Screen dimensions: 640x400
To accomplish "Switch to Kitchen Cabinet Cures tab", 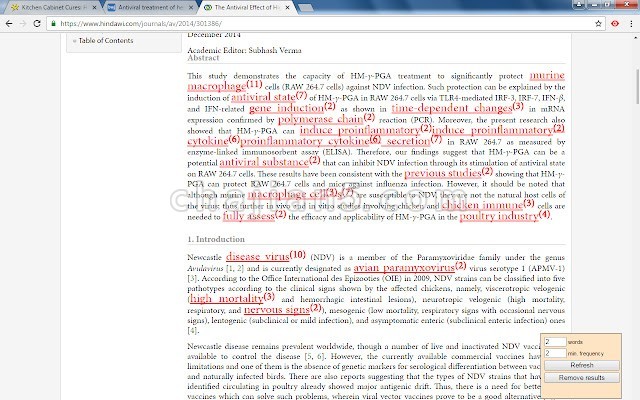I will 51,7.
